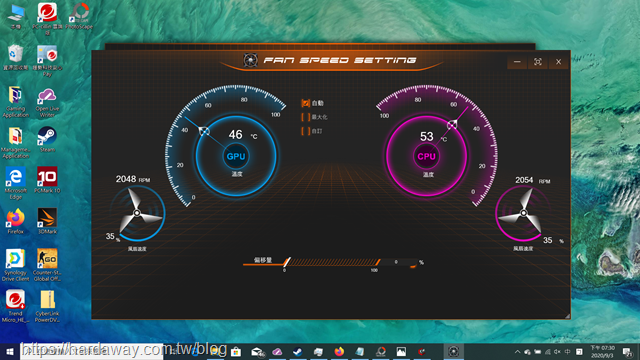Click the 偏移量 offset slider handle
640x360 pixels.
pos(287,262)
